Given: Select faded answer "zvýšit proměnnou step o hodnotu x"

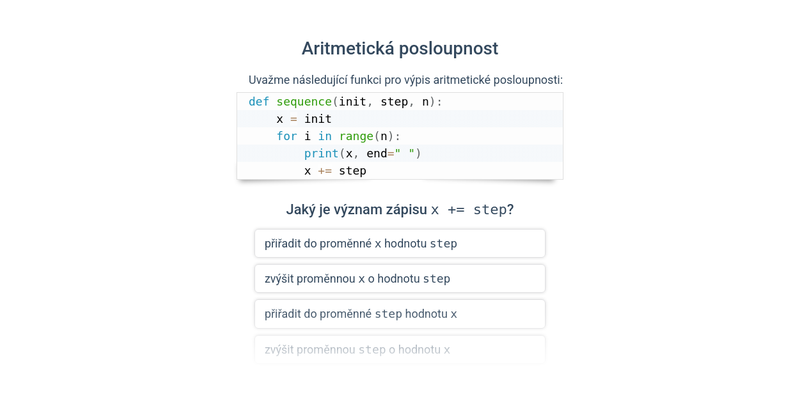Looking at the screenshot, I should [x=400, y=349].
